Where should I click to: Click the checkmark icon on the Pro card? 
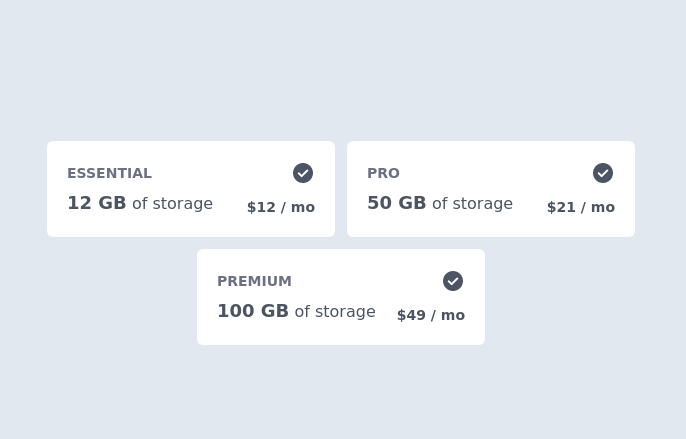tap(603, 173)
